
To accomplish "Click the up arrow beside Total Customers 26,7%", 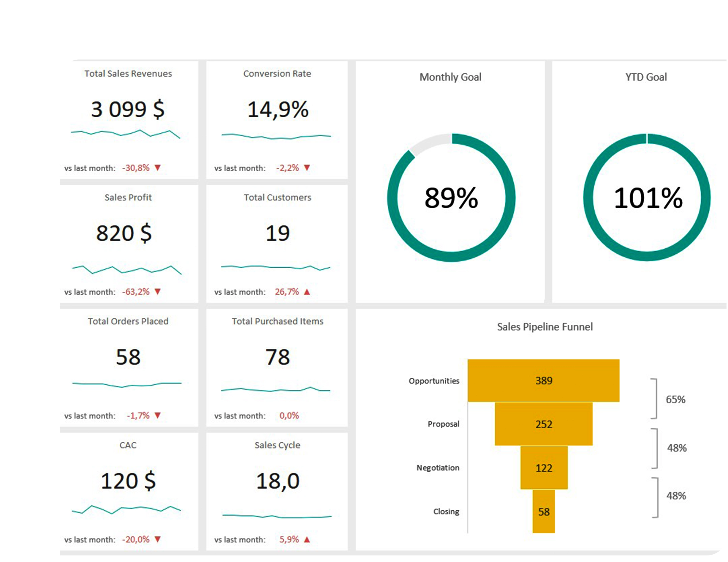I will (307, 292).
